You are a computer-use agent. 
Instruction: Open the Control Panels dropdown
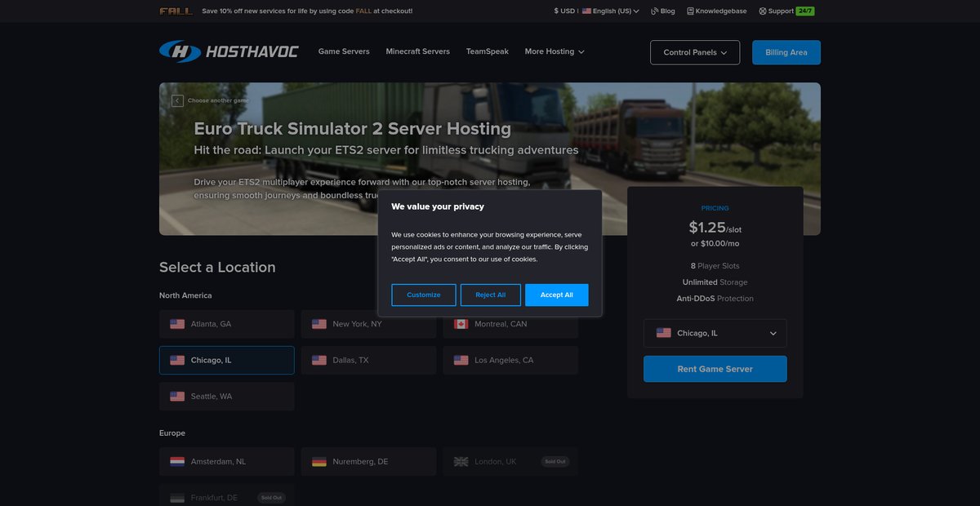[x=695, y=52]
